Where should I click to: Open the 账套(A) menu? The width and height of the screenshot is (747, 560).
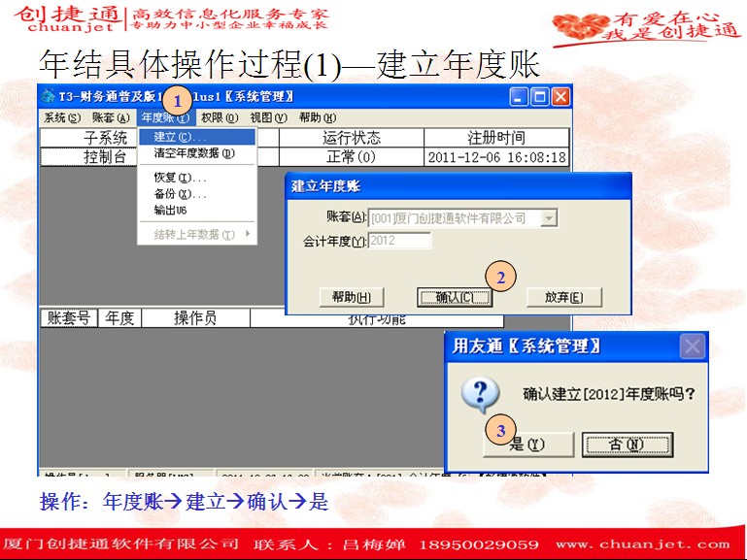(x=111, y=117)
